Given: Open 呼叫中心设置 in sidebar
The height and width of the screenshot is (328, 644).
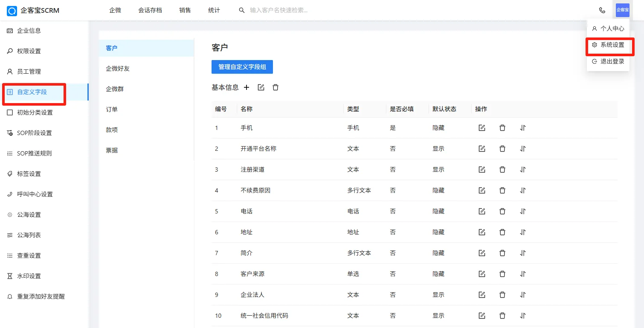Looking at the screenshot, I should [44, 194].
